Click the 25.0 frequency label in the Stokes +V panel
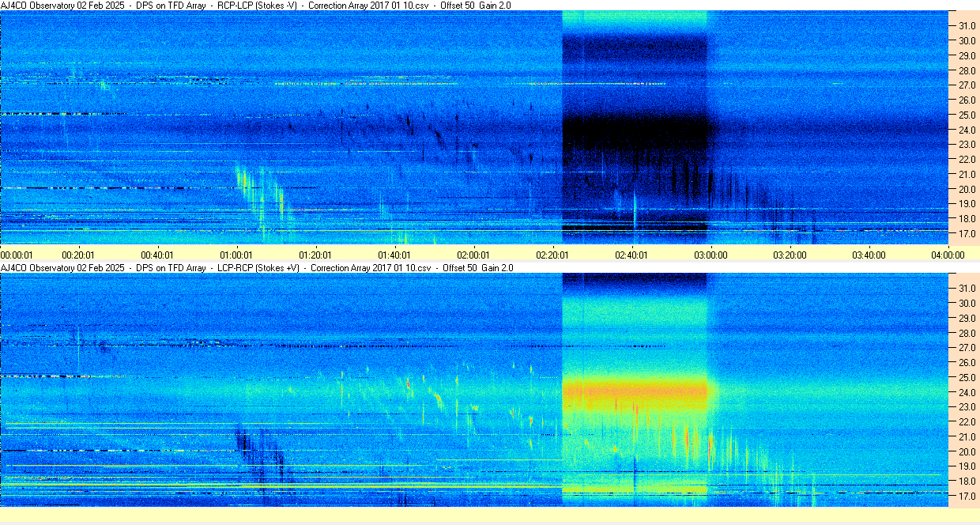Screen dimensions: 980x525 967,377
